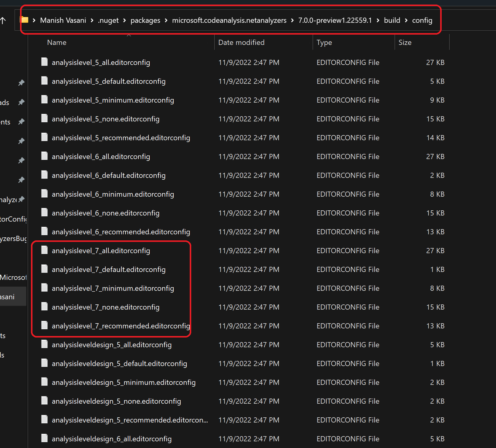Click the file icon beside analysislevel_7_recommended.editorconfig
The height and width of the screenshot is (448, 496).
click(x=44, y=325)
